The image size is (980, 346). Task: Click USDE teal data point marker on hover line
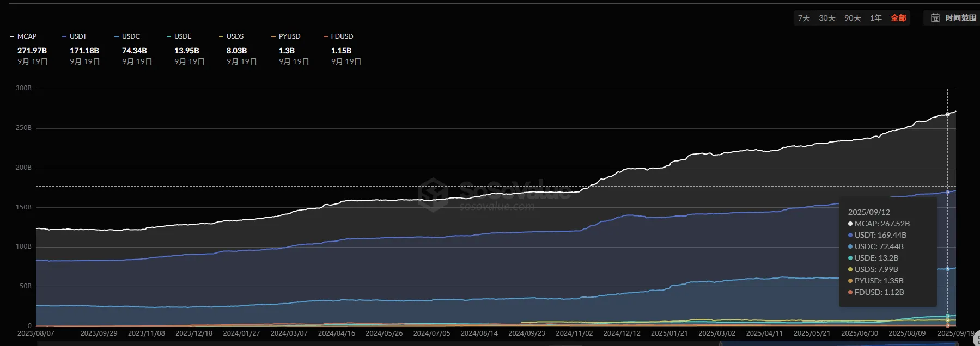coord(947,316)
